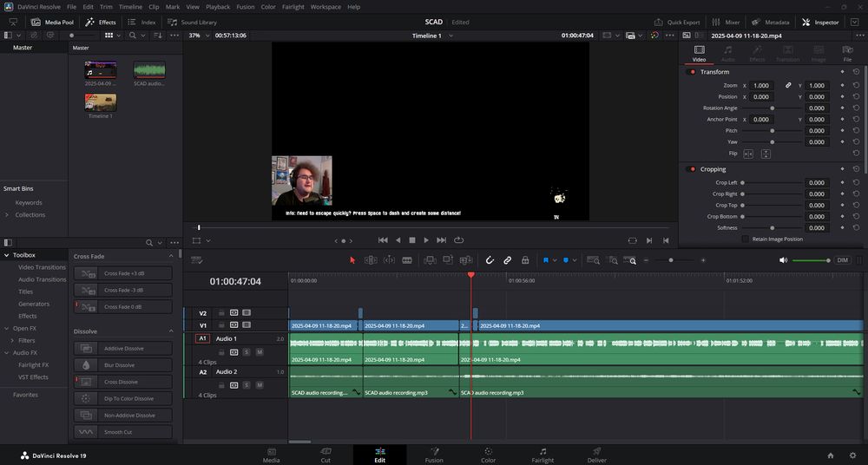868x465 pixels.
Task: Click the Flip Horizontal icon
Action: tap(748, 154)
